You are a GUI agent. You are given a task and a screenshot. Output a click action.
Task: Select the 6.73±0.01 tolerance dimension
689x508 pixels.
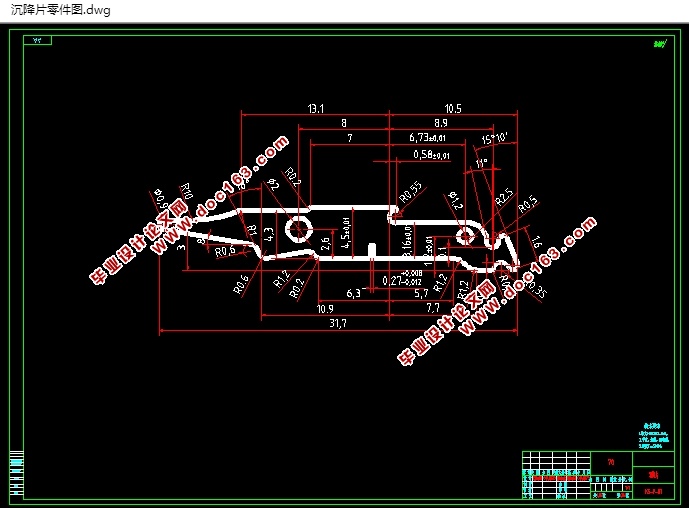click(x=428, y=137)
